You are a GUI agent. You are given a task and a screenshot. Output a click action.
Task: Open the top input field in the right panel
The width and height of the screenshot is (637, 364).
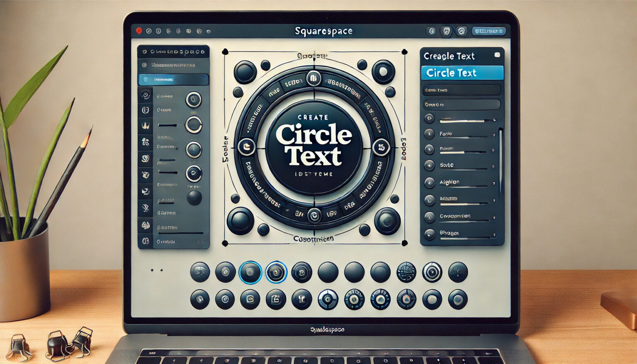pos(463,90)
